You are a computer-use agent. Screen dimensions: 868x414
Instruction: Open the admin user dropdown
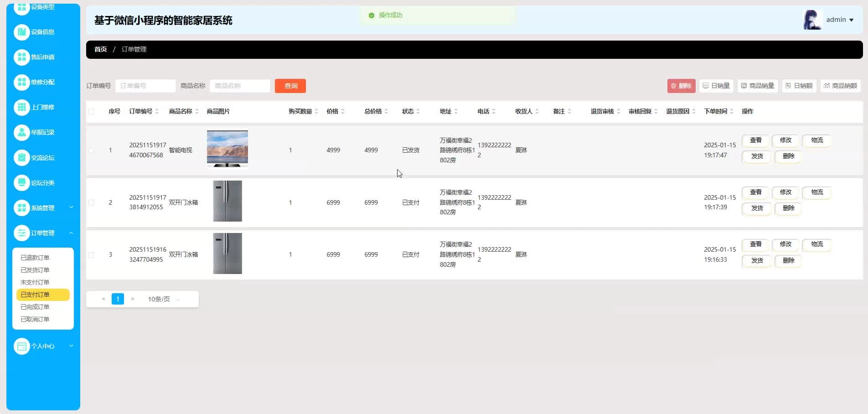click(x=840, y=20)
